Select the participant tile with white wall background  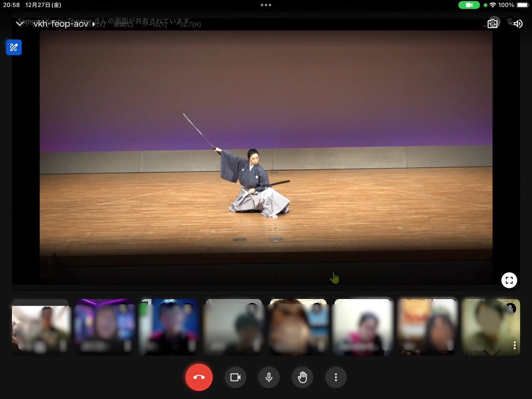[x=363, y=327]
